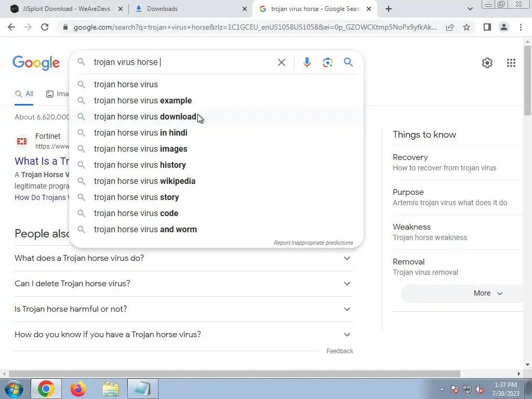Open the notepad app in the taskbar

[143, 389]
